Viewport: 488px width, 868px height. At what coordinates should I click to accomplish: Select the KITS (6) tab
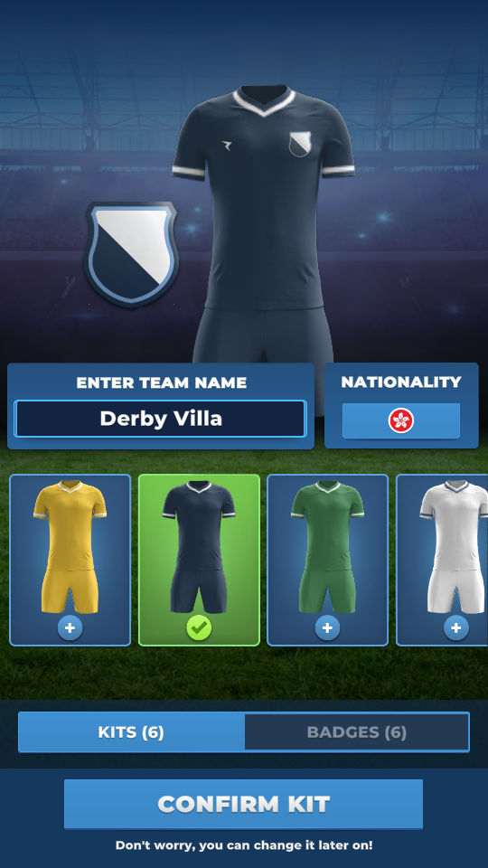(131, 731)
